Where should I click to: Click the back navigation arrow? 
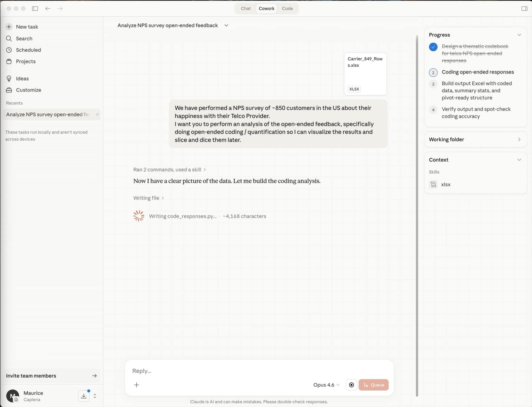(x=48, y=8)
